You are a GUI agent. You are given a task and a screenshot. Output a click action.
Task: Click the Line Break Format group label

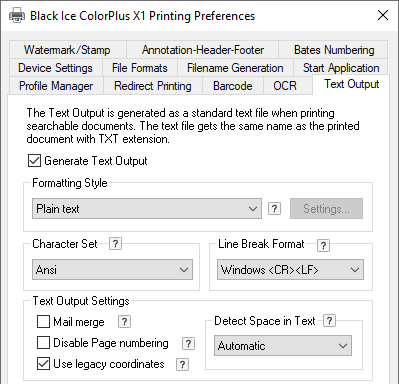click(261, 244)
